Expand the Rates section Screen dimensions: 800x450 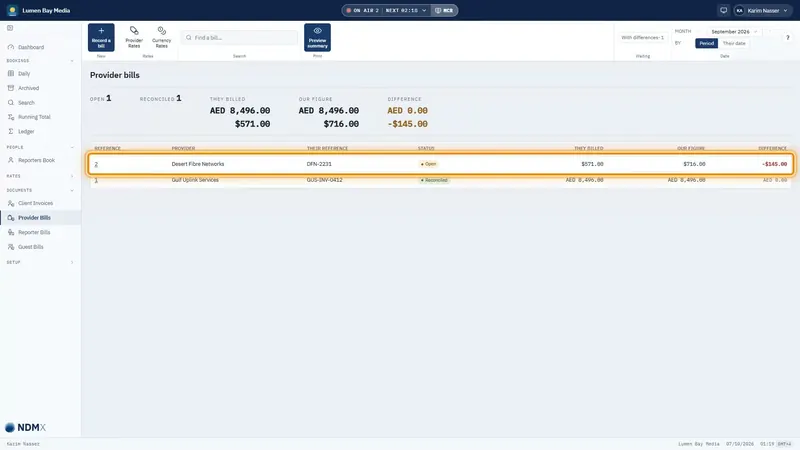click(x=72, y=176)
